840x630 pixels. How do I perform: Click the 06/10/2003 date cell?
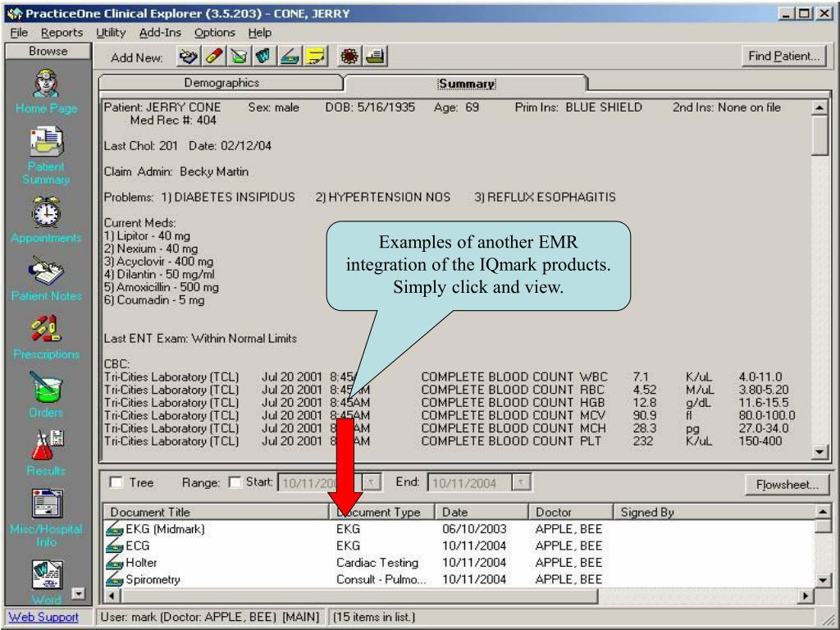click(x=474, y=529)
